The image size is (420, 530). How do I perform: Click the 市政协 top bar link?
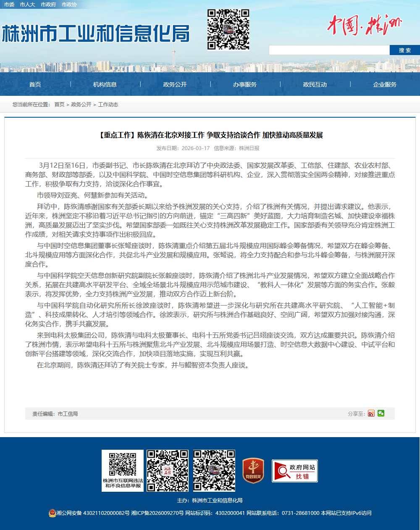69,4
